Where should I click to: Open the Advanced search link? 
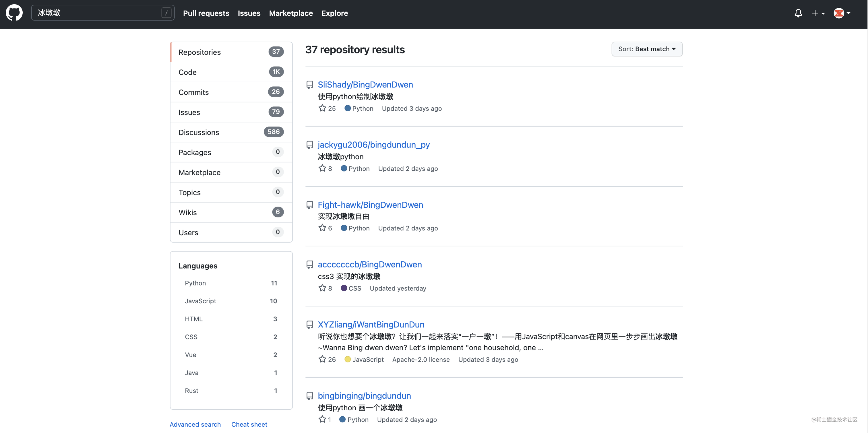[x=195, y=424]
